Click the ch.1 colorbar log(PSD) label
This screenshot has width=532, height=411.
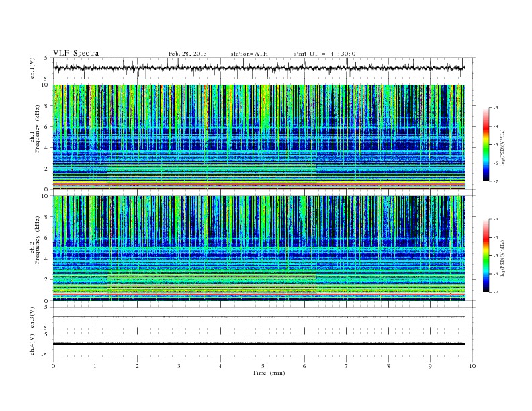pos(502,147)
